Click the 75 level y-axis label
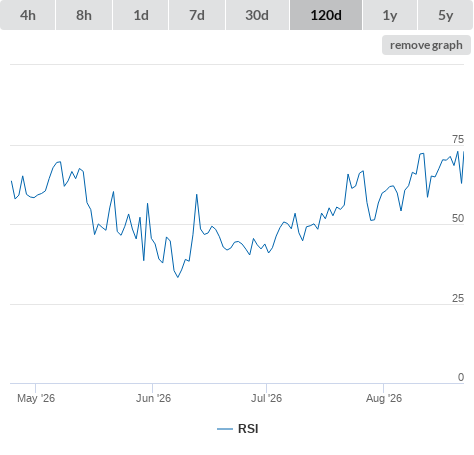This screenshot has height=455, width=474. 458,139
